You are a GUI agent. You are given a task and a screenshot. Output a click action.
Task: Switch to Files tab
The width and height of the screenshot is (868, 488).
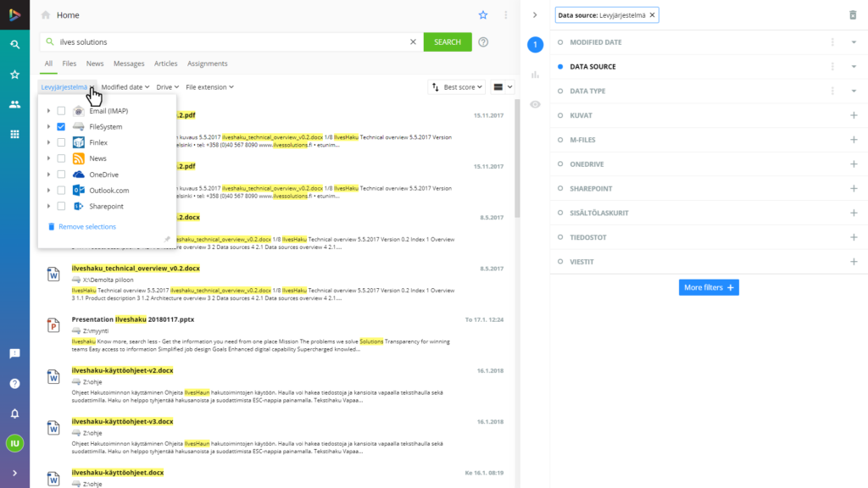coord(70,64)
